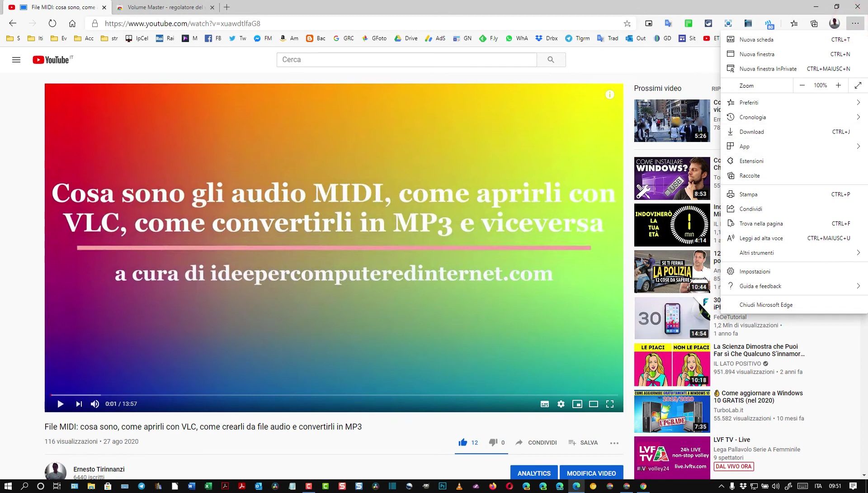Click SALVA to save the video
The height and width of the screenshot is (493, 868).
click(583, 442)
